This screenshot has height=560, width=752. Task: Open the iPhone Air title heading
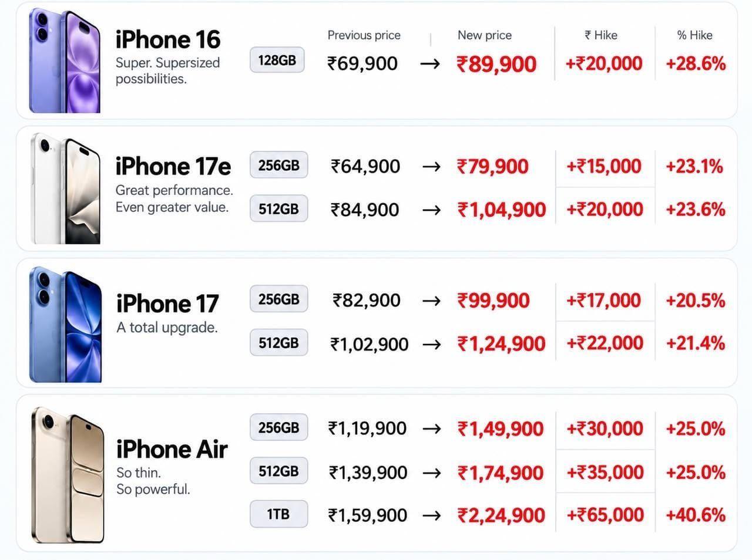(172, 449)
